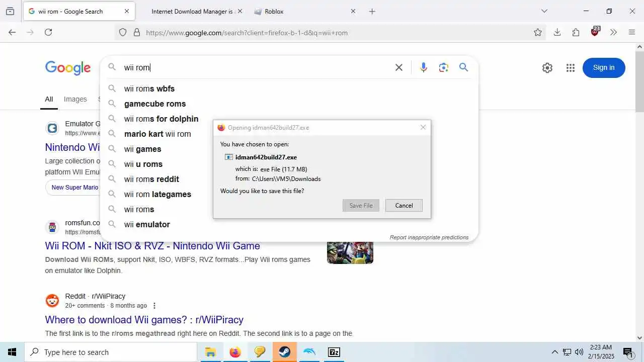Open the volume control in the tray
The width and height of the screenshot is (644, 362).
point(579,352)
